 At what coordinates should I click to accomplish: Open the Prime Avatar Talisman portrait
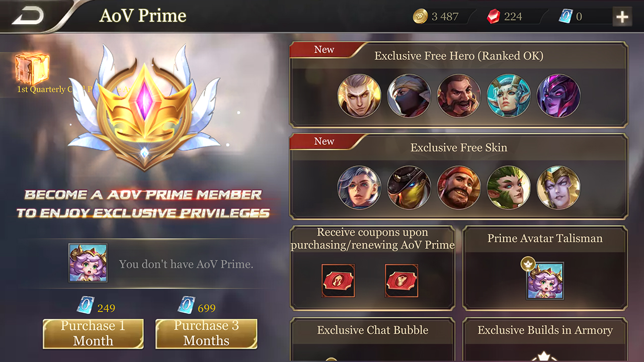(x=544, y=280)
